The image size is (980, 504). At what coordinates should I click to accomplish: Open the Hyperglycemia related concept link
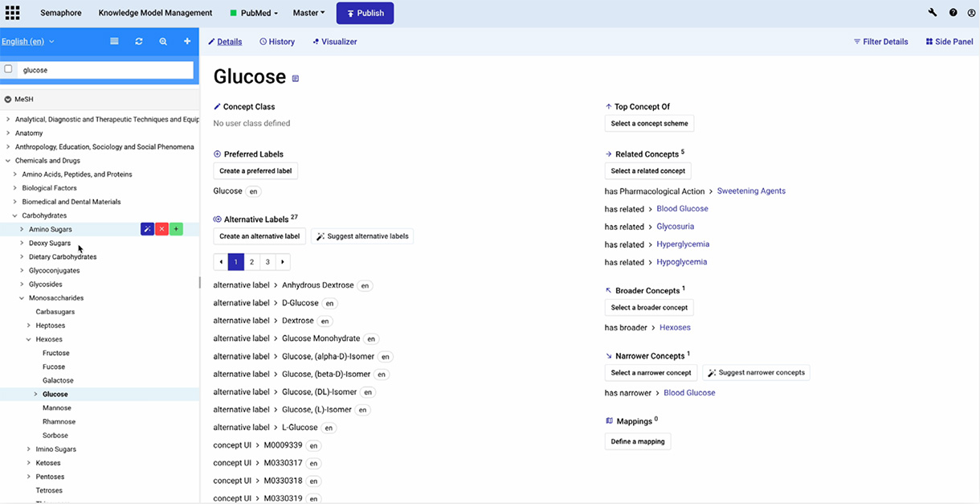click(683, 244)
